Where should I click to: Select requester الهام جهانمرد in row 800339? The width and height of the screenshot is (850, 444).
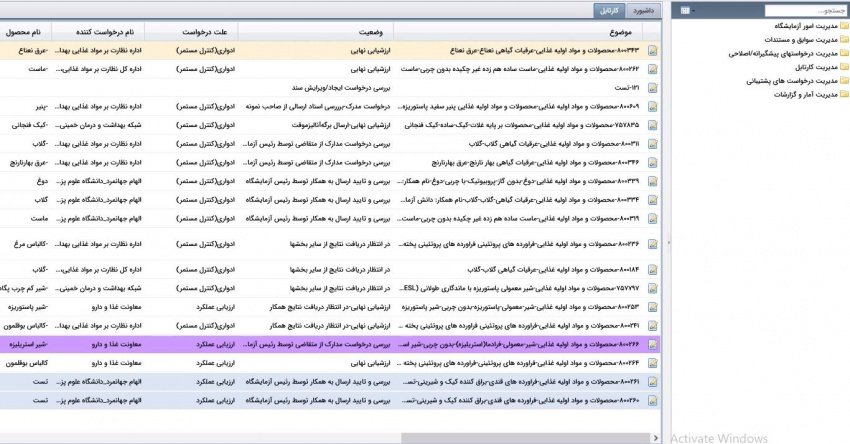click(x=99, y=182)
